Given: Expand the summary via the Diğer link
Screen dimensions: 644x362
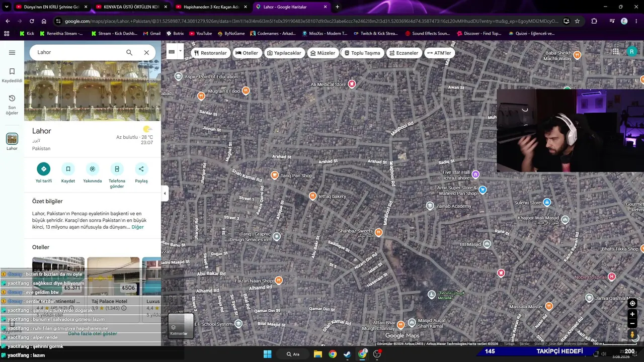Looking at the screenshot, I should click(x=137, y=227).
